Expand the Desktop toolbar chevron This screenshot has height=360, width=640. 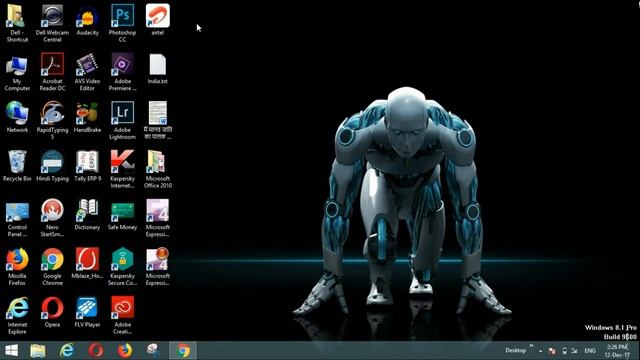[x=531, y=347]
